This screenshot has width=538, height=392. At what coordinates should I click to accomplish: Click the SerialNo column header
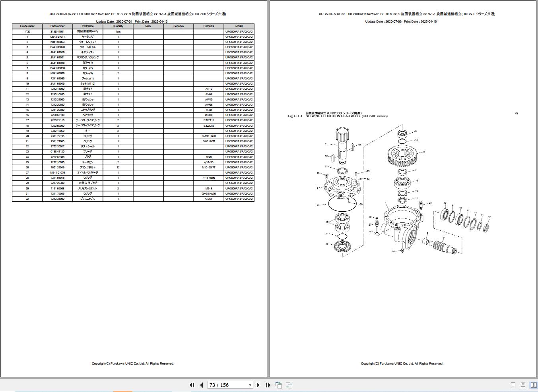click(179, 26)
